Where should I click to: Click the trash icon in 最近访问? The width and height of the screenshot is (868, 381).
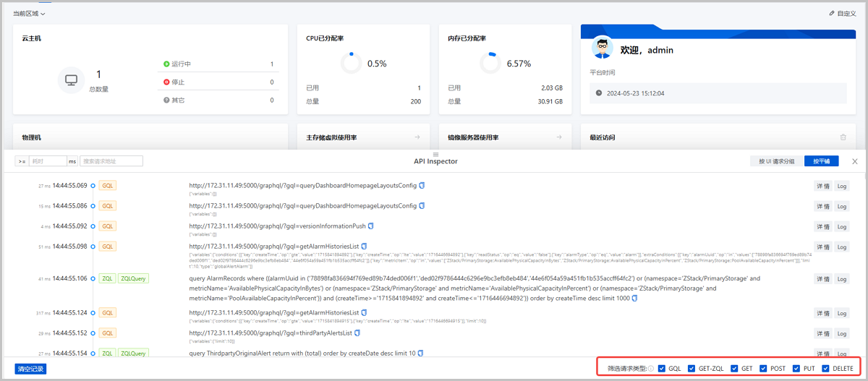[x=843, y=137]
